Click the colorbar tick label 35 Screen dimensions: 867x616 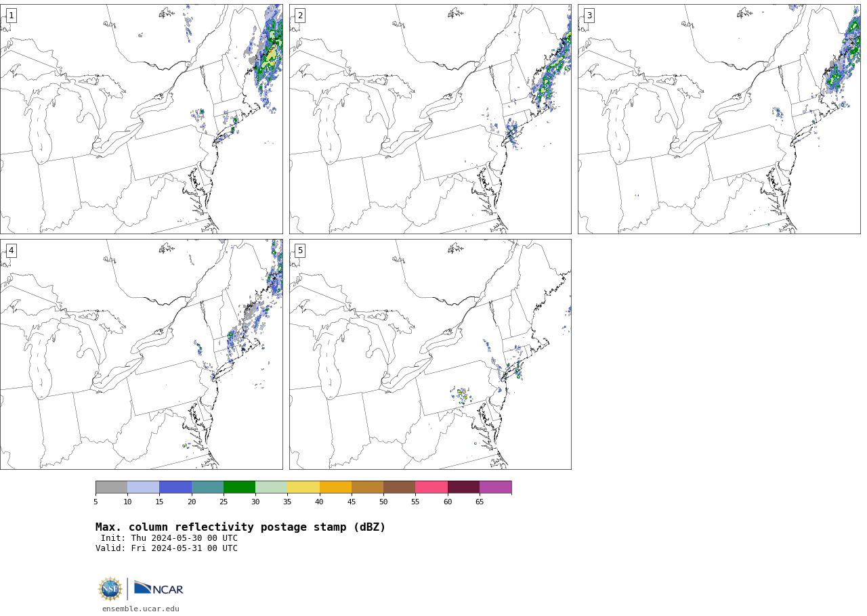tap(287, 502)
